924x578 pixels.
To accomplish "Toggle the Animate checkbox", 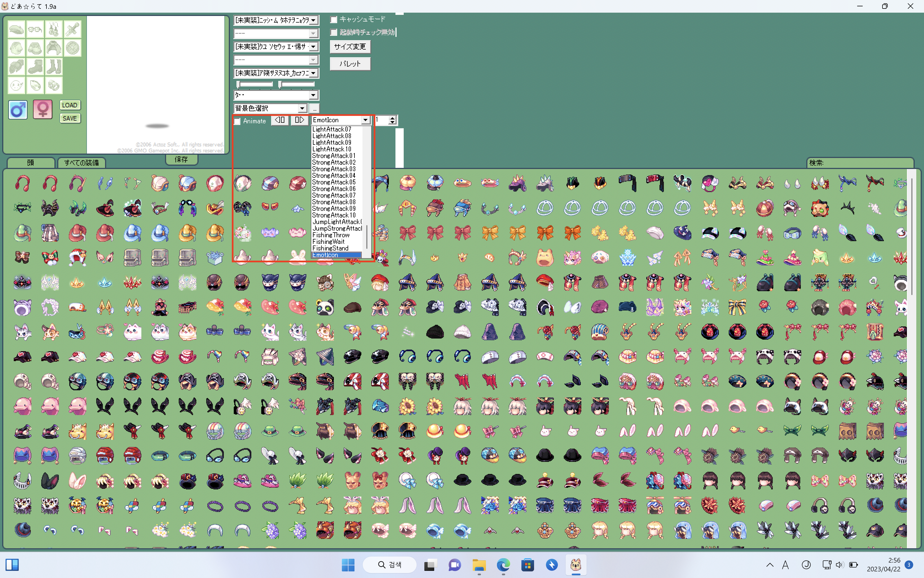I will 237,121.
